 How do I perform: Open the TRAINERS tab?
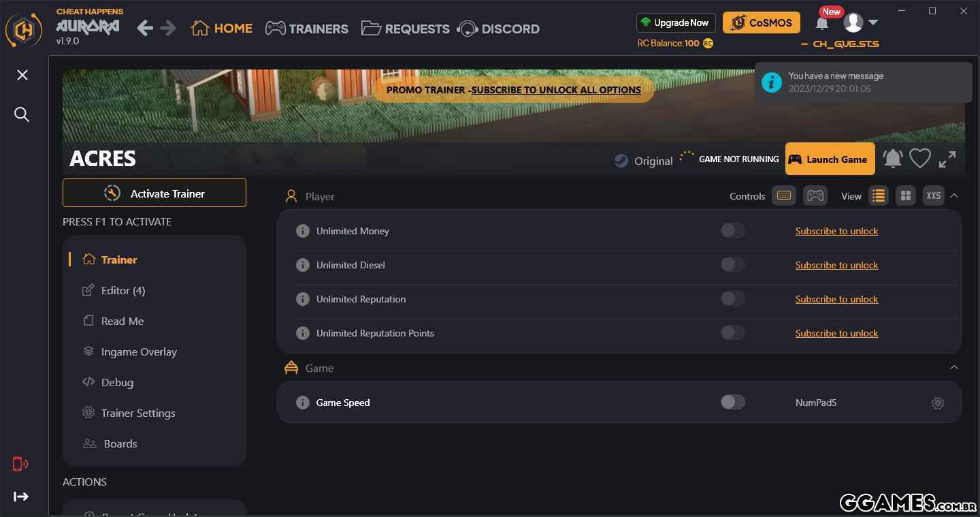307,29
